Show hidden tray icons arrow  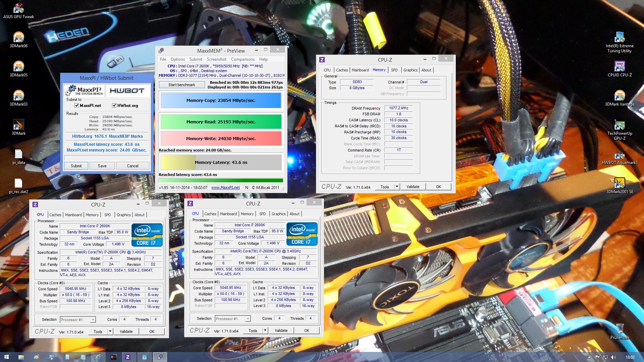pyautogui.click(x=589, y=357)
